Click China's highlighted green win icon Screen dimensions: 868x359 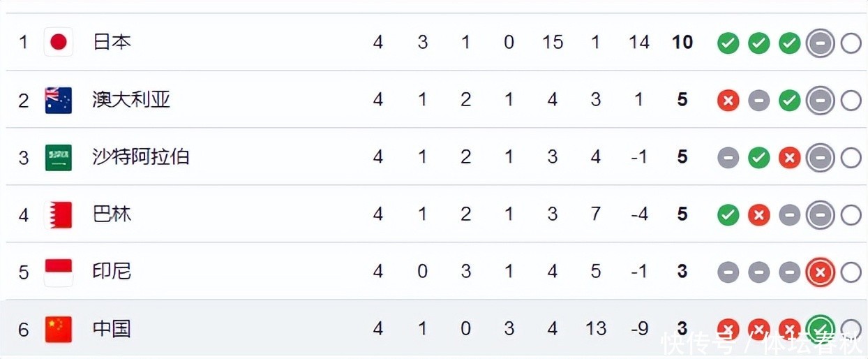click(820, 328)
